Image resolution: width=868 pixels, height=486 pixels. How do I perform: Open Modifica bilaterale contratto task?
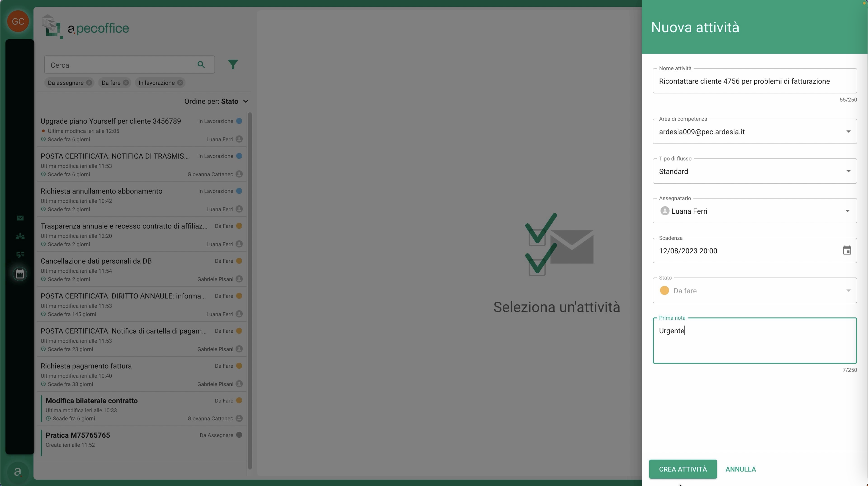tap(142, 409)
